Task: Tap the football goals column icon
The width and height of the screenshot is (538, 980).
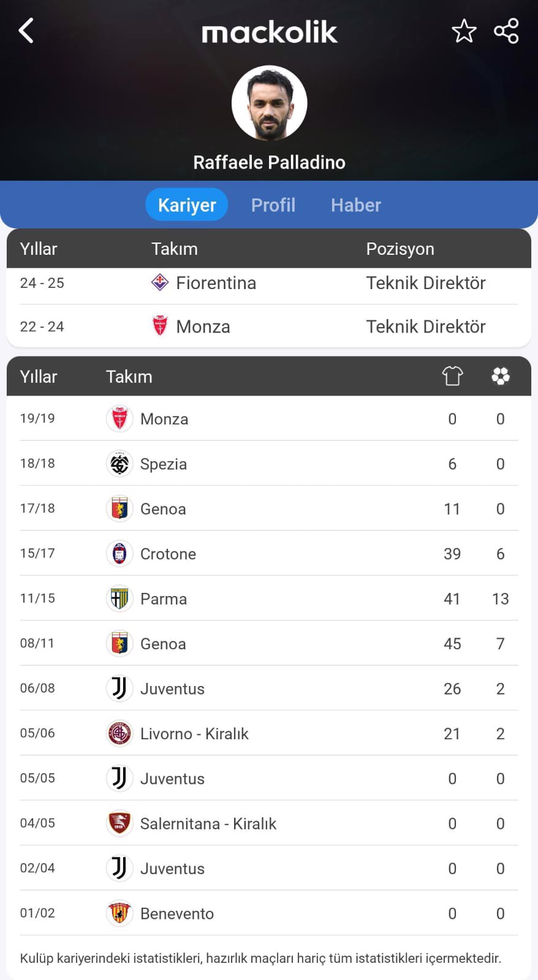Action: tap(501, 376)
